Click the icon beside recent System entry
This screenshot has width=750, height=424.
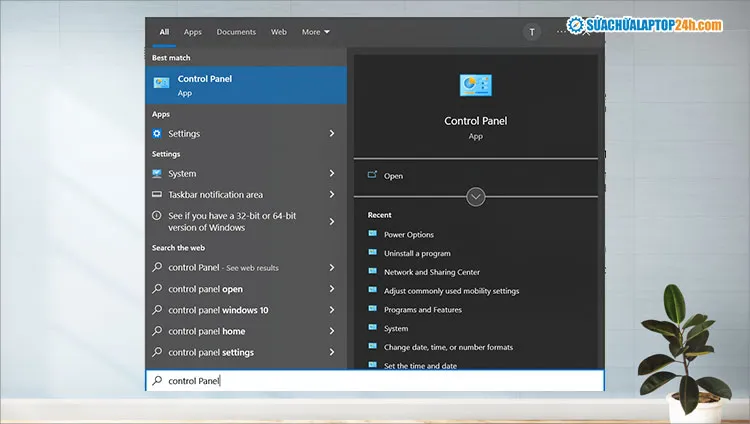(373, 327)
